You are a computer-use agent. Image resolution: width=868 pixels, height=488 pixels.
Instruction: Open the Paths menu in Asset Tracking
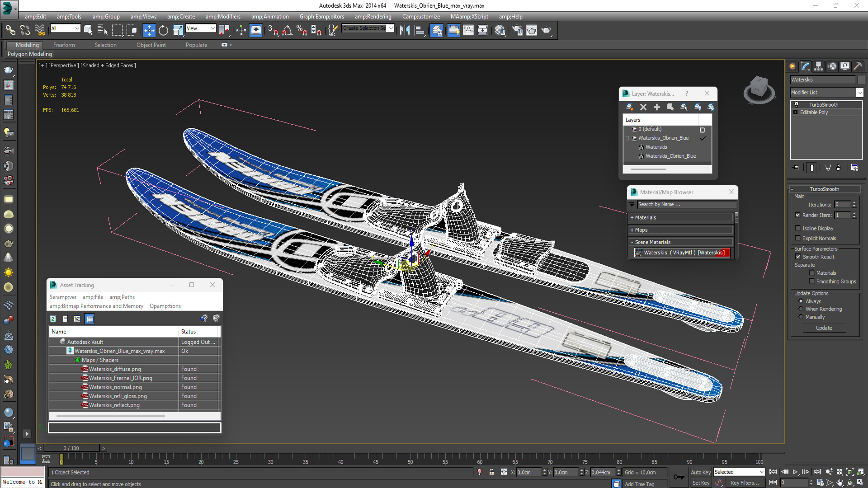tap(122, 297)
